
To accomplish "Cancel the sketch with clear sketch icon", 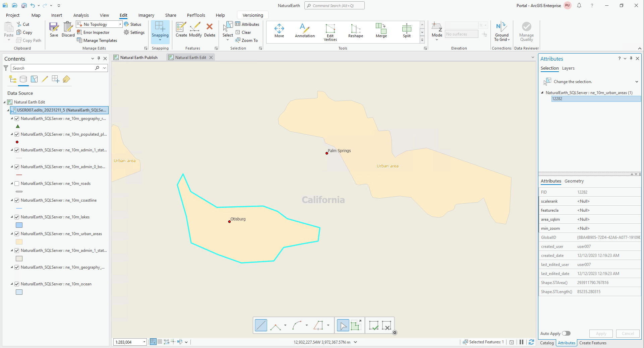I will coord(386,325).
